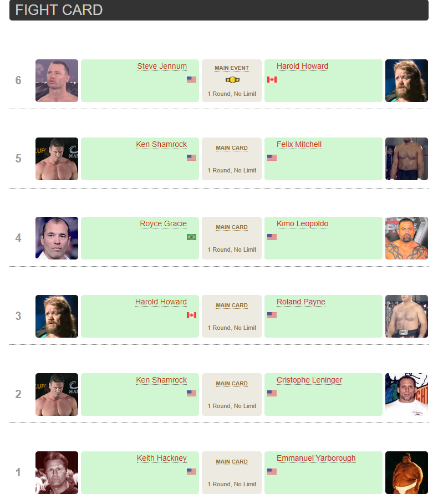Click the US flag under Keith Hackney
438x504 pixels.
[x=191, y=472]
